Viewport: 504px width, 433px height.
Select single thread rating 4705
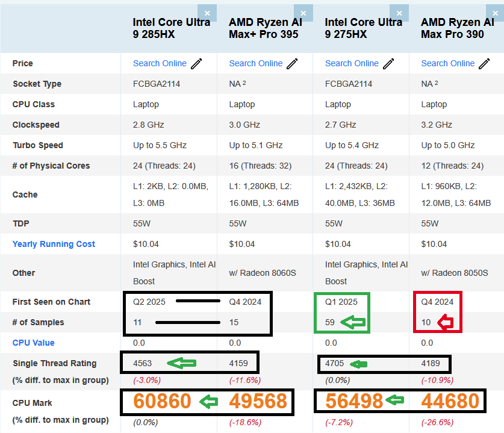334,363
